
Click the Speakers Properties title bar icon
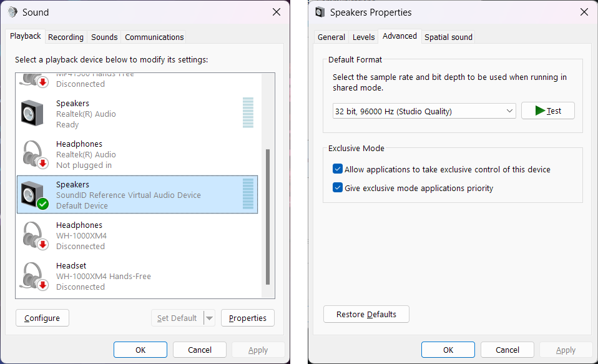320,12
